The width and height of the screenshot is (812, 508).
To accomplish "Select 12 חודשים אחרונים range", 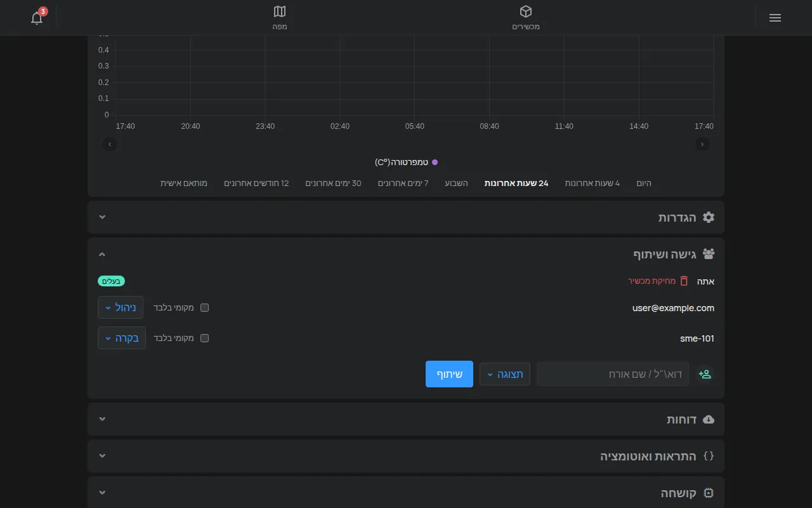I will [x=256, y=184].
